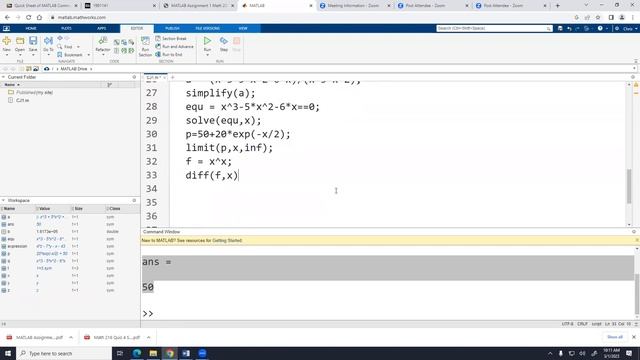Expand Open dropdown arrow

(20, 55)
